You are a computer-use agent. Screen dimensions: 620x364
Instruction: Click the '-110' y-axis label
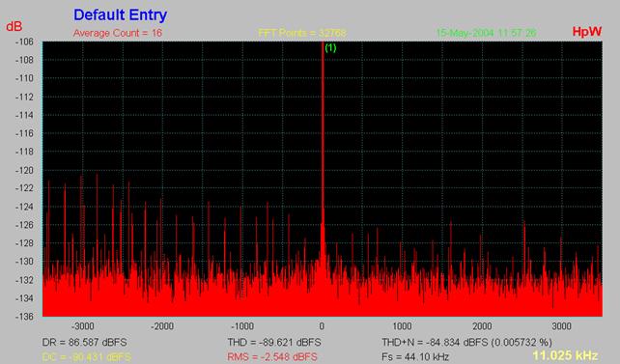click(x=24, y=78)
